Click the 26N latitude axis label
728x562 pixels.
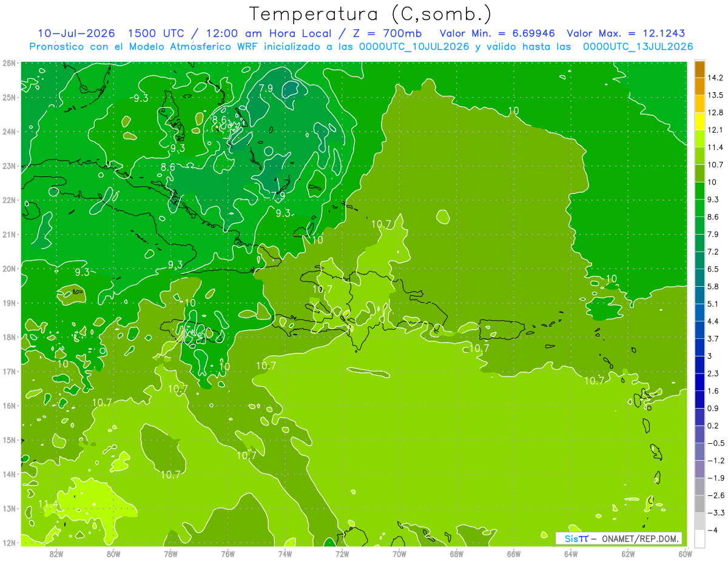[x=9, y=63]
